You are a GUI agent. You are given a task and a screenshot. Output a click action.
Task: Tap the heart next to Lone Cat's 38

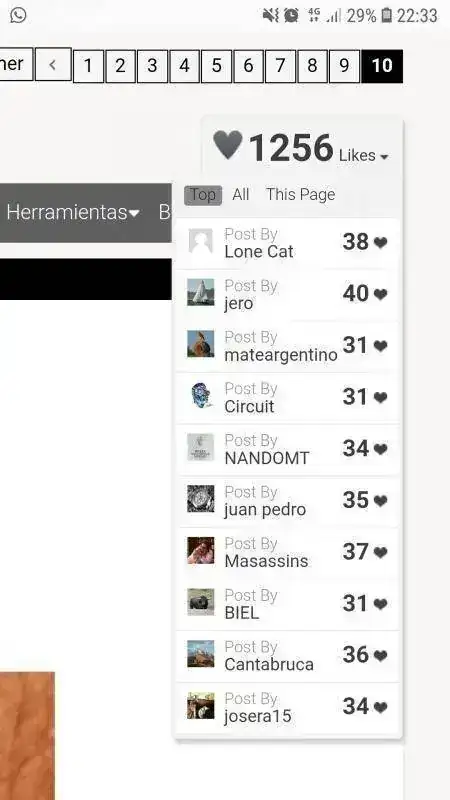(x=380, y=243)
